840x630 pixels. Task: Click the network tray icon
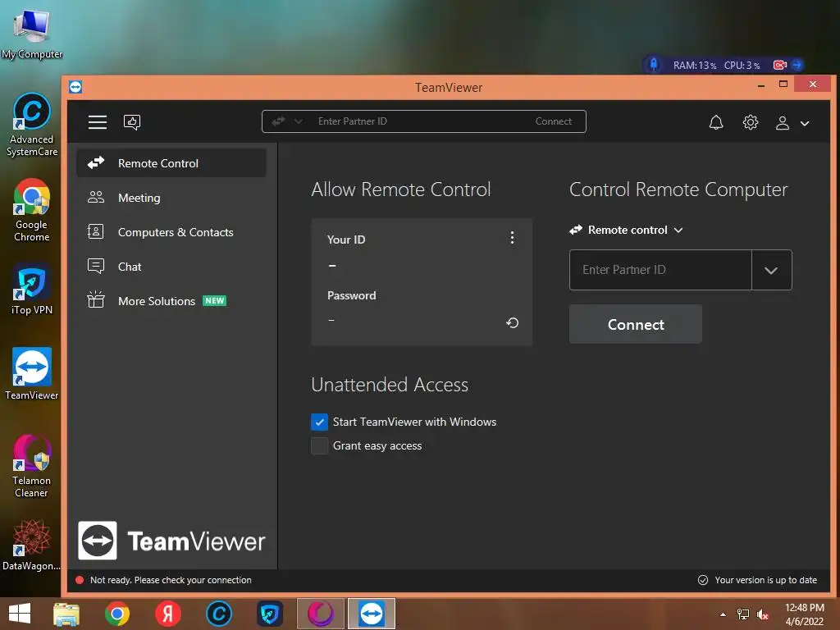pos(743,614)
